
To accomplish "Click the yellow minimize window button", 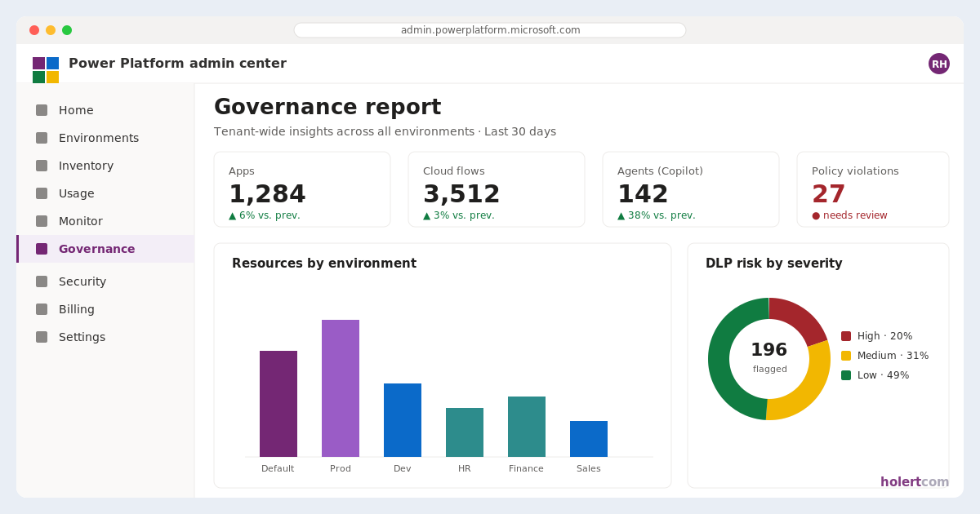I will (51, 30).
